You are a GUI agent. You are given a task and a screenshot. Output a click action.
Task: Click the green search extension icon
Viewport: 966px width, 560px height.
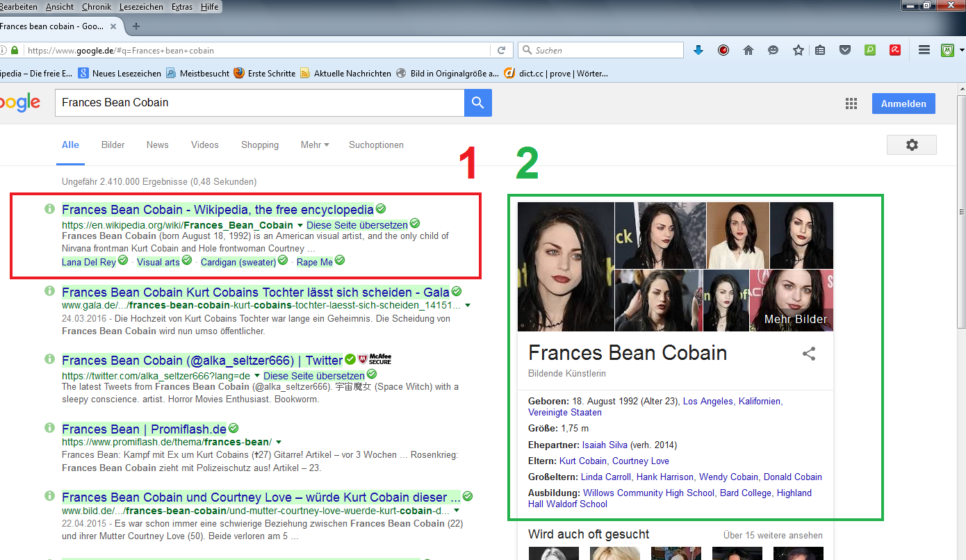click(870, 50)
